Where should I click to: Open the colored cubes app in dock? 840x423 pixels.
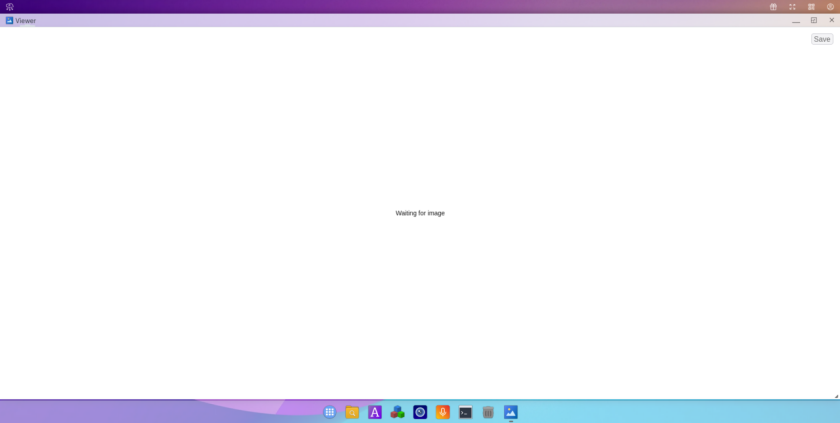pyautogui.click(x=398, y=412)
